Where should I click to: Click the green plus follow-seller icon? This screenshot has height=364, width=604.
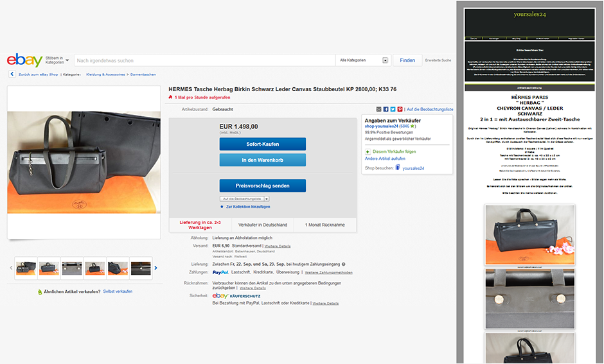[x=368, y=152]
